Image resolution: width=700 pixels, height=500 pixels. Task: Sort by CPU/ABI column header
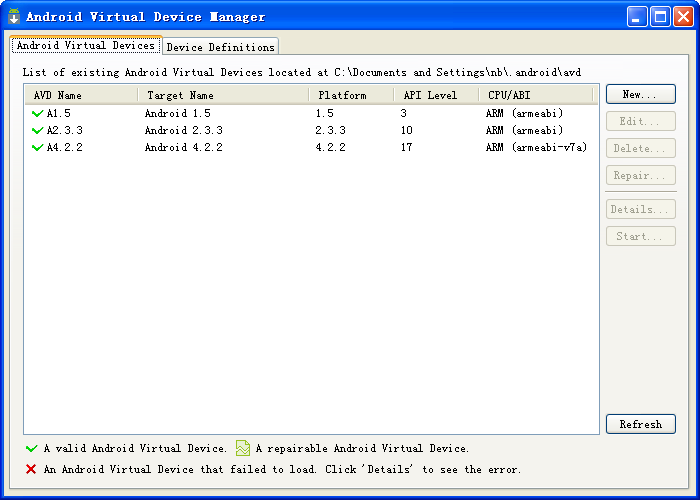click(536, 95)
